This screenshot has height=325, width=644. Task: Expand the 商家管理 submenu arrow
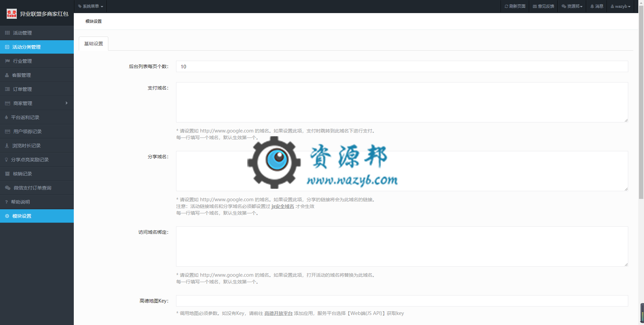coord(66,103)
